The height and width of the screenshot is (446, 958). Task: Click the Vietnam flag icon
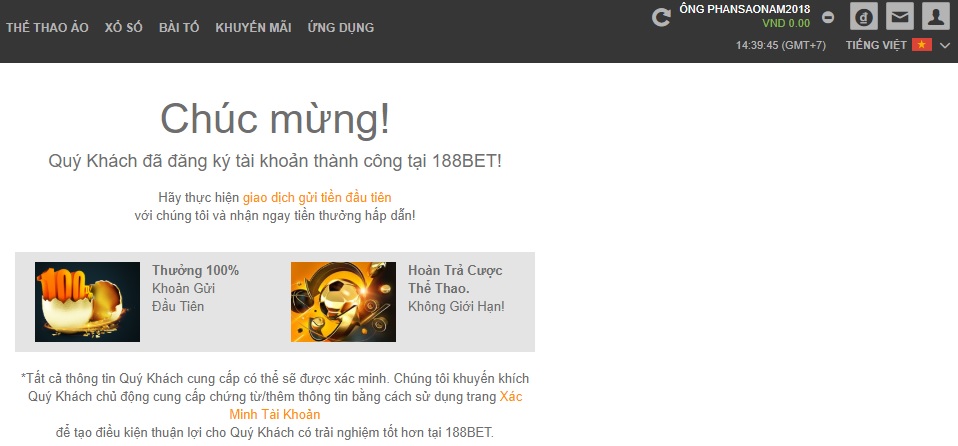[x=922, y=45]
